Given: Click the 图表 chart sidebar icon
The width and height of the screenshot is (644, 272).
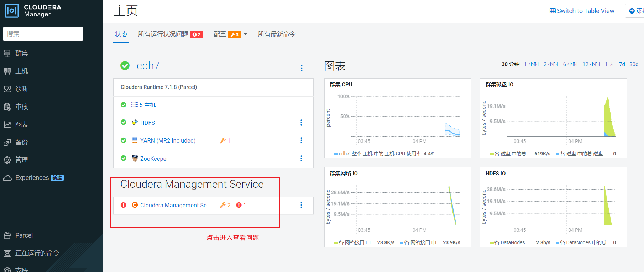Looking at the screenshot, I should [7, 124].
